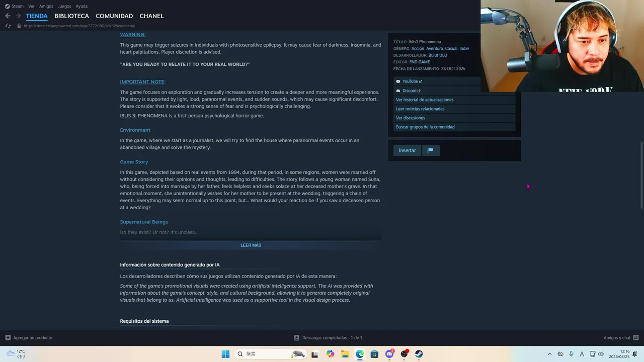Open developer Bulut ULU link
644x362 pixels.
438,55
